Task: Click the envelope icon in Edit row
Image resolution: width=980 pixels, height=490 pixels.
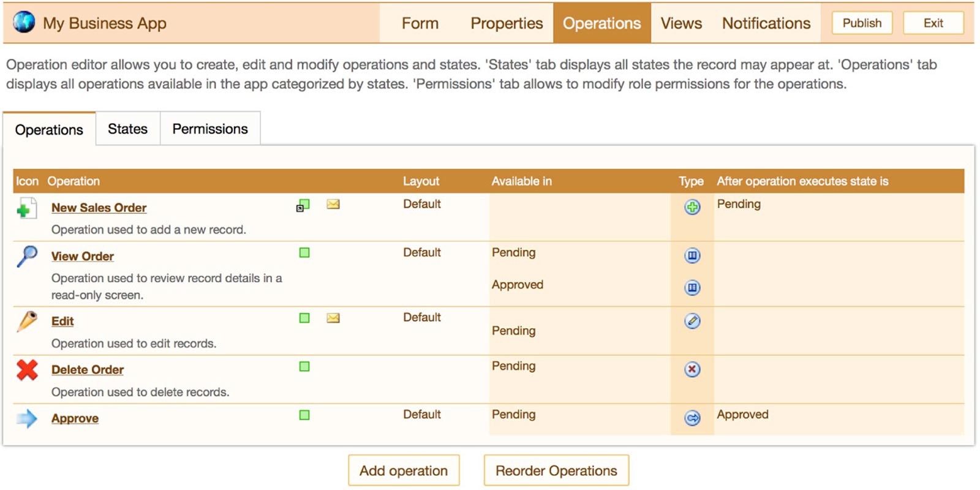Action: click(333, 318)
